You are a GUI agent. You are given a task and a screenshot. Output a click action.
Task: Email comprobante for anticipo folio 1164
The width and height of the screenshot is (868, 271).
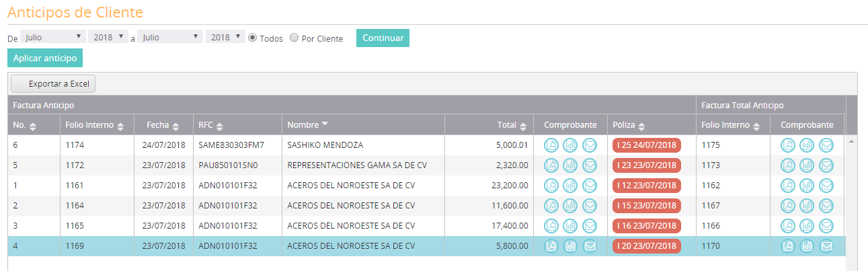(x=590, y=205)
